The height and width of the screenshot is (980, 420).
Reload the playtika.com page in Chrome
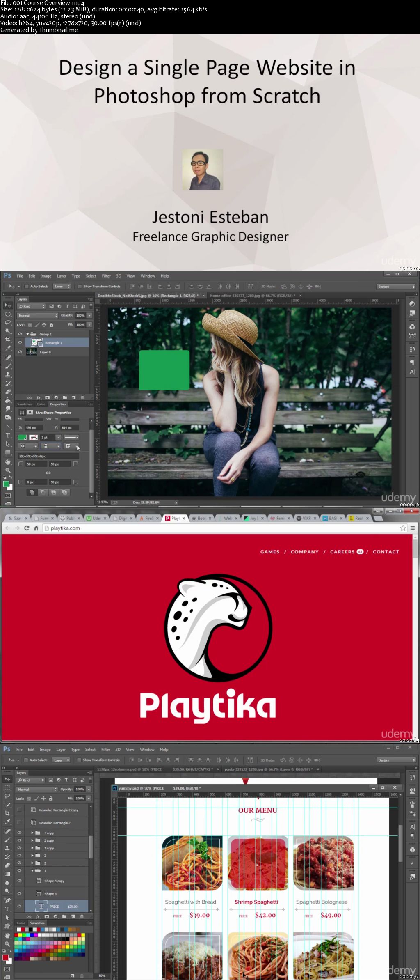point(27,528)
